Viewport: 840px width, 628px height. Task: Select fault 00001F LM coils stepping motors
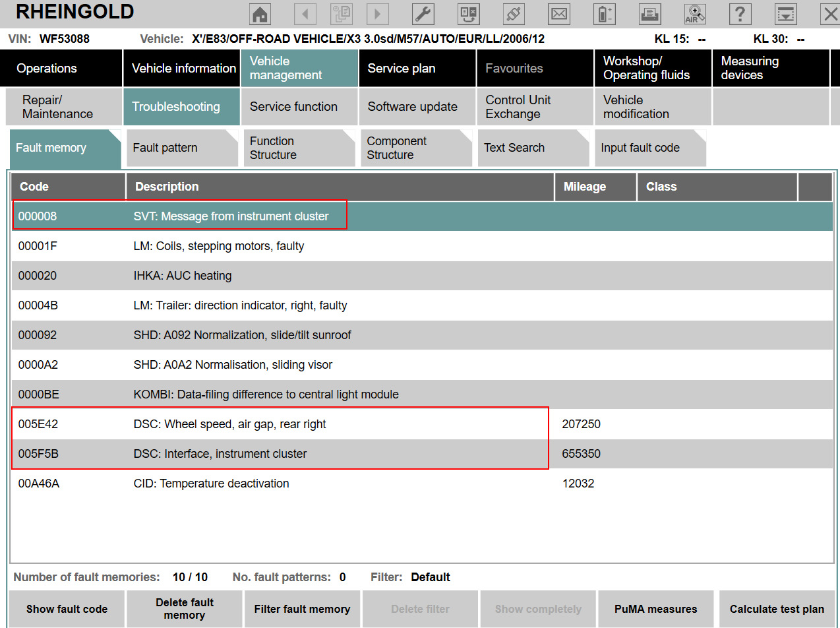422,246
